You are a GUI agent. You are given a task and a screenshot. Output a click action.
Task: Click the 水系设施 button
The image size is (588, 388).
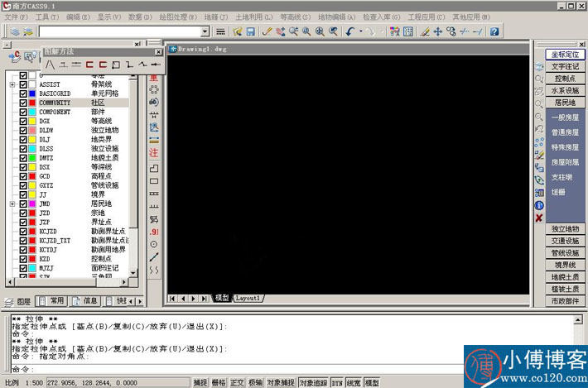pos(565,90)
